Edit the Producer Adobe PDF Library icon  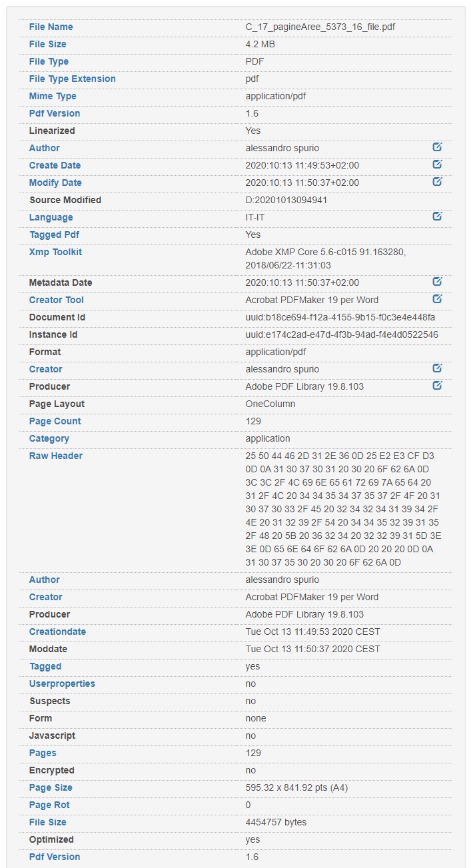coord(437,386)
